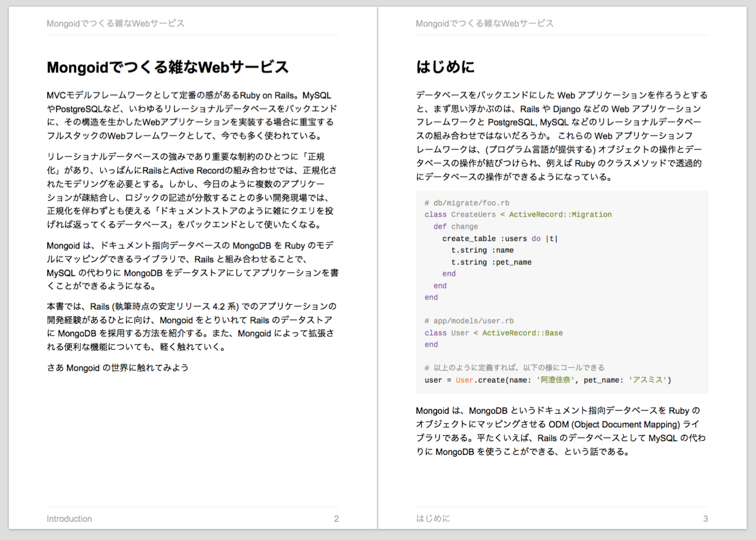This screenshot has height=540, width=756.
Task: Click the bold title 'Mongoidでつくる雑なWebサービス'
Action: click(168, 67)
